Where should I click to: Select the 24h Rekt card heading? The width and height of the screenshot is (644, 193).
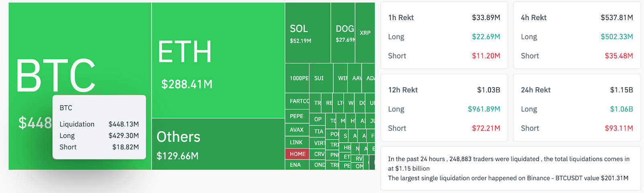pyautogui.click(x=536, y=90)
